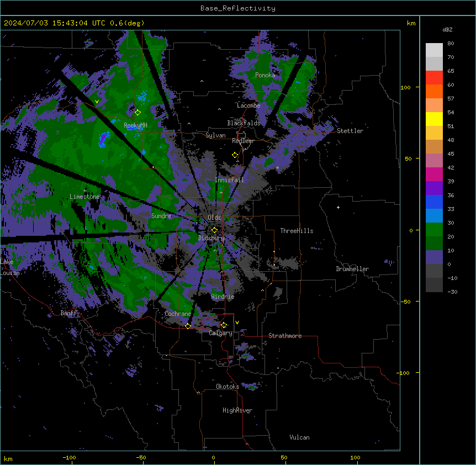The height and width of the screenshot is (465, 476).
Task: Click the Sundre city label
Action: coord(161,216)
